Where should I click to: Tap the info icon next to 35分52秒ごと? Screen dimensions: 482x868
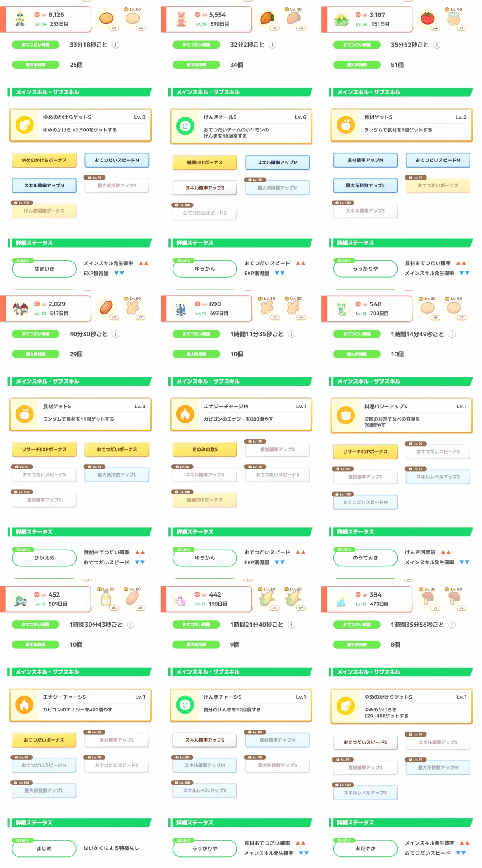point(437,45)
